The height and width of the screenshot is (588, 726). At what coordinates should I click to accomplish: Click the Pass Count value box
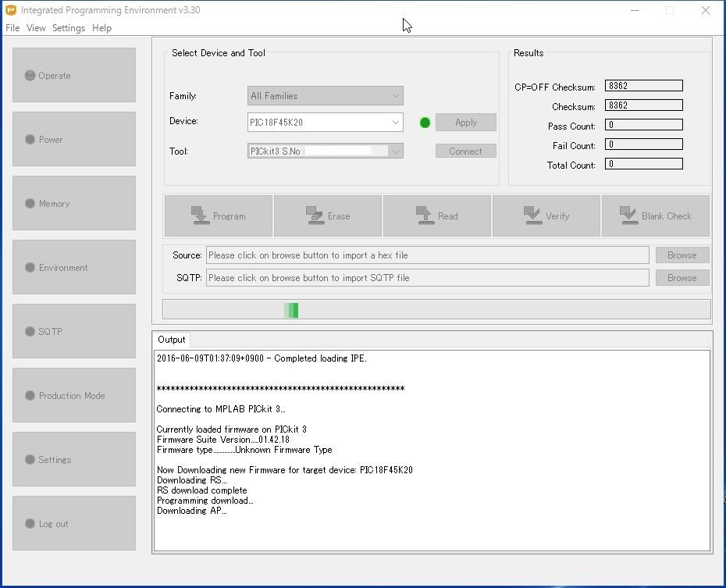coord(643,124)
